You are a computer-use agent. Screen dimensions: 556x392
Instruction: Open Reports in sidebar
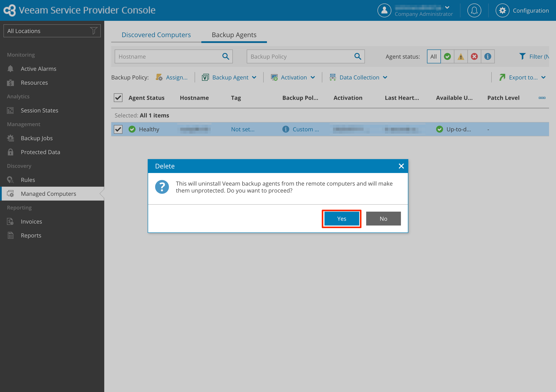tap(52, 236)
